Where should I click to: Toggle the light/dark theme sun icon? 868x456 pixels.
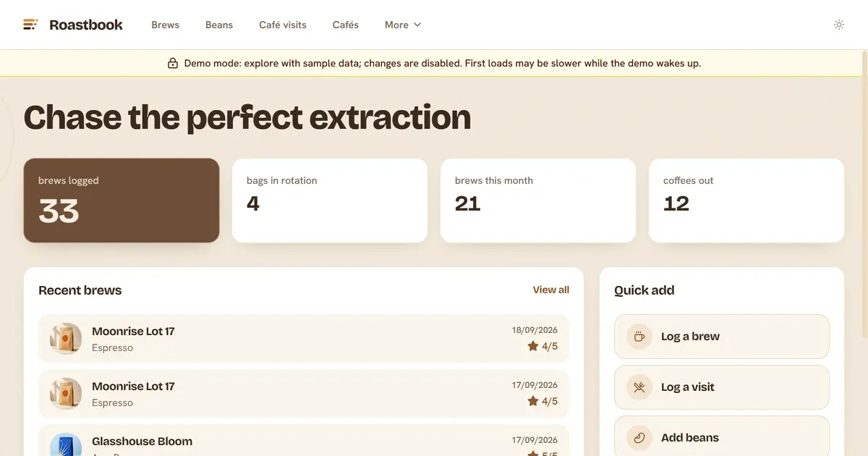pyautogui.click(x=839, y=25)
